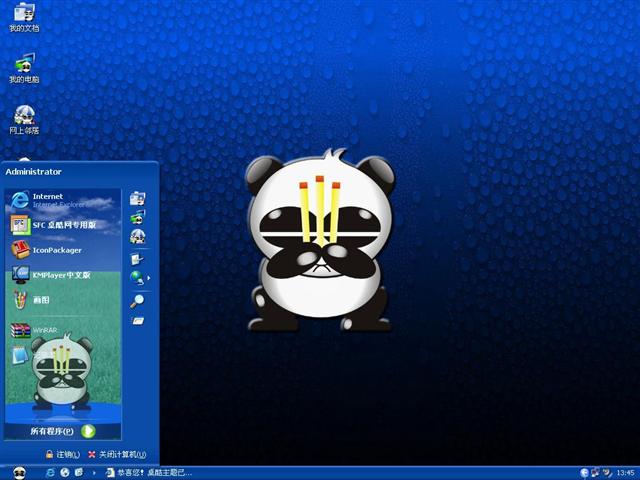The height and width of the screenshot is (480, 640).
Task: Click the tray icon next to the clock
Action: point(608,473)
